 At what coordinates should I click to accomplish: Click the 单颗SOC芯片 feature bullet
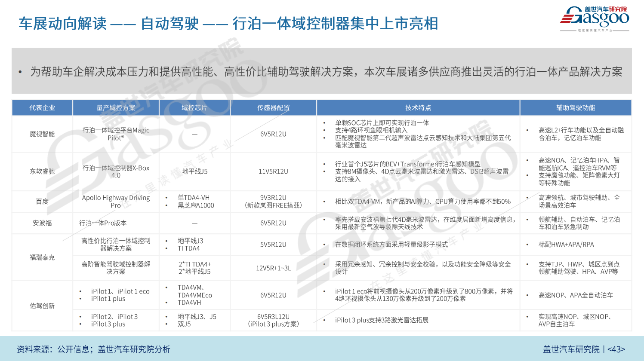click(382, 123)
